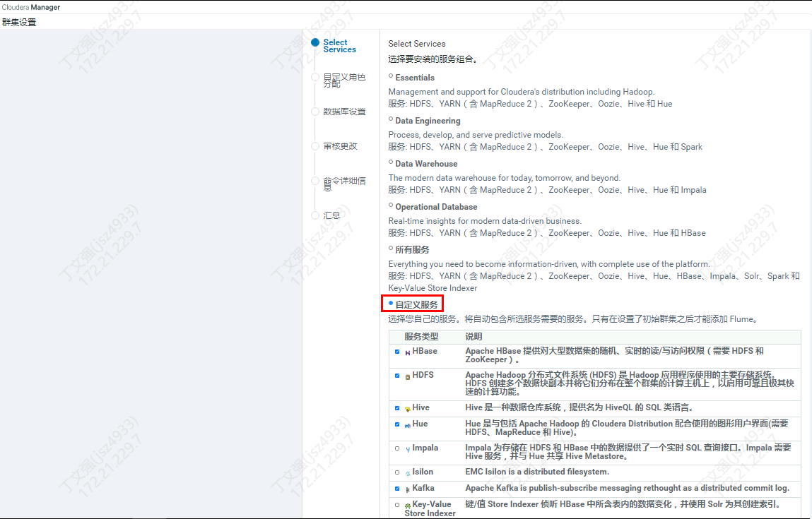
Task: Select the 自定义服务 radio button
Action: (x=391, y=303)
